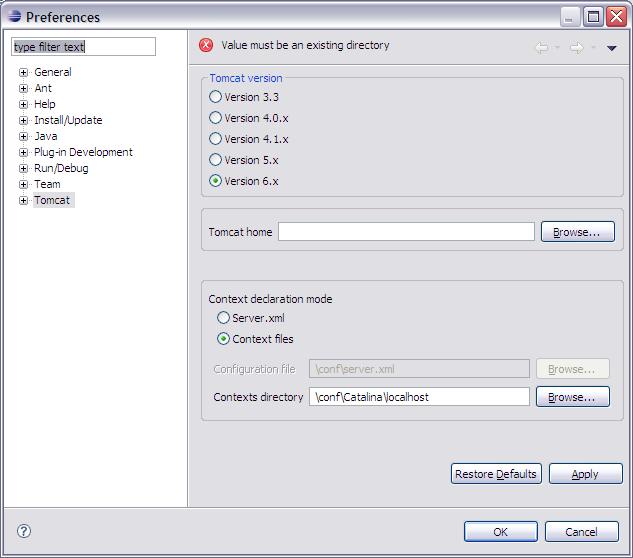The width and height of the screenshot is (633, 558).
Task: Click Cancel to dismiss preferences
Action: [x=582, y=531]
